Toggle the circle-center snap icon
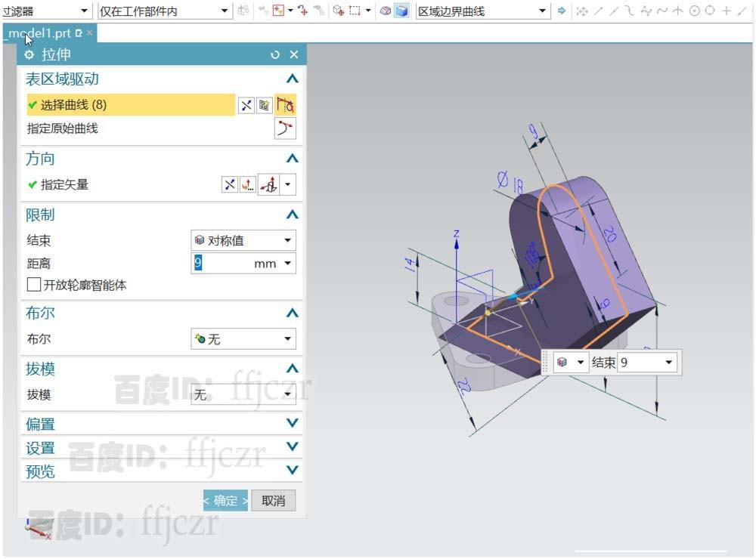756x559 pixels. (696, 11)
